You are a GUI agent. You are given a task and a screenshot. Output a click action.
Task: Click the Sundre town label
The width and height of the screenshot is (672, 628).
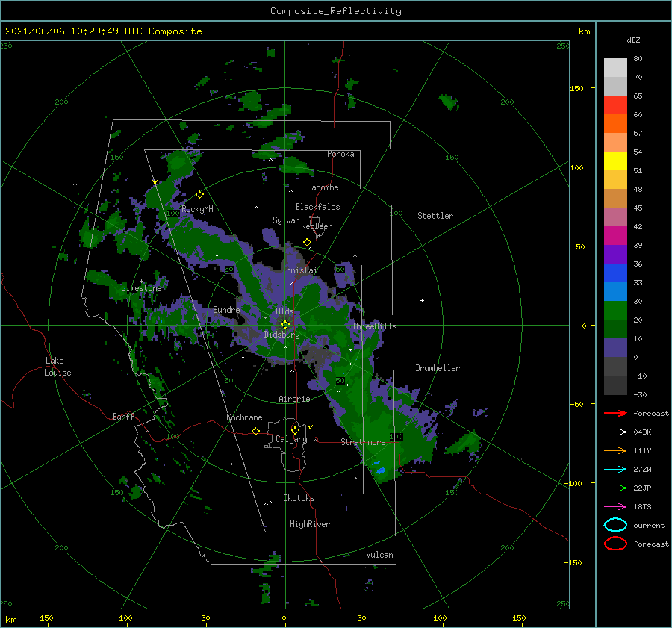tap(226, 309)
